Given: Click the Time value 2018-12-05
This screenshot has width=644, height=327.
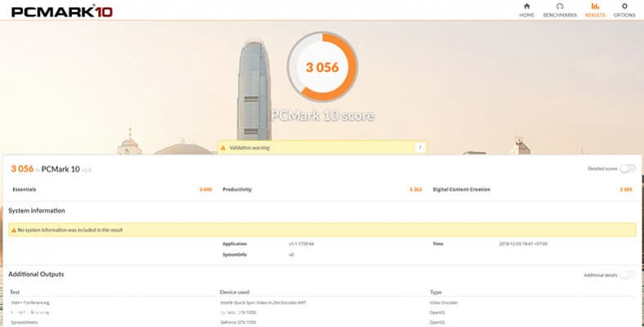Looking at the screenshot, I should [x=523, y=244].
